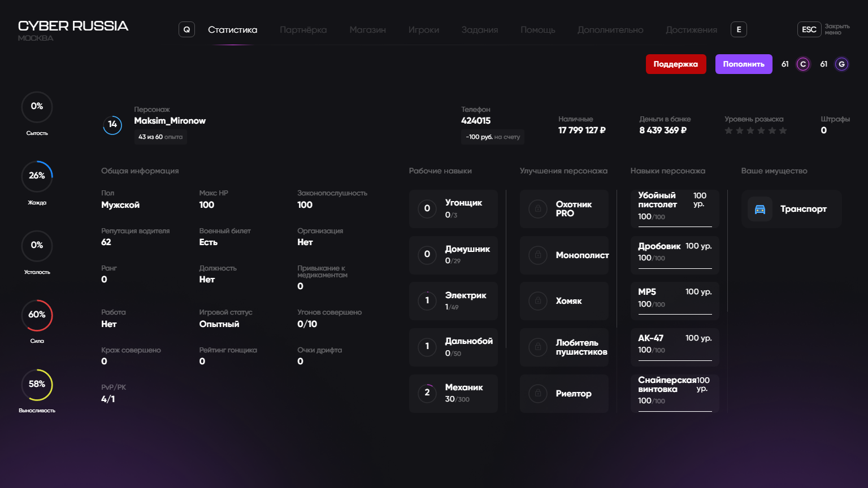This screenshot has height=488, width=868.
Task: Click the purple C currency coin icon
Action: pyautogui.click(x=803, y=64)
